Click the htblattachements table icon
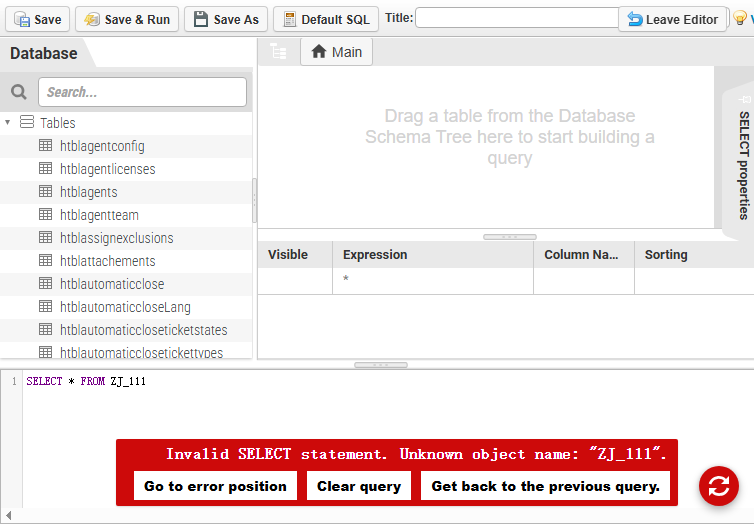 [x=45, y=260]
